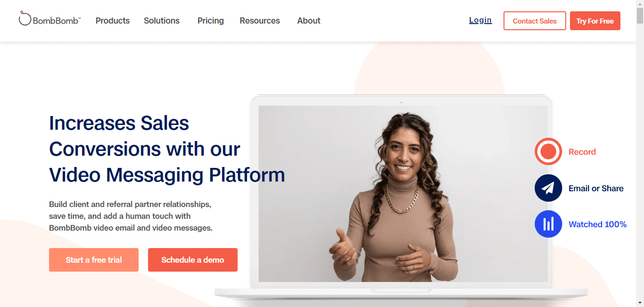Click the Try For Free button
This screenshot has width=644, height=307.
point(595,21)
